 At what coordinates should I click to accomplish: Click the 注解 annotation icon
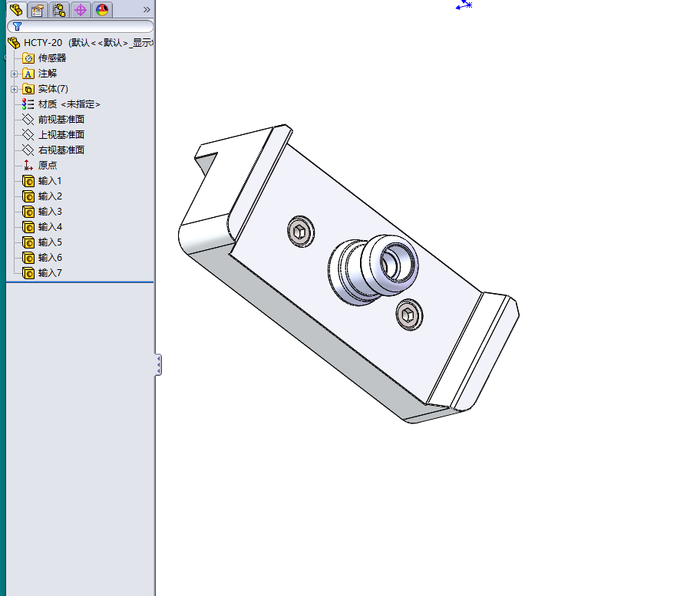point(28,74)
